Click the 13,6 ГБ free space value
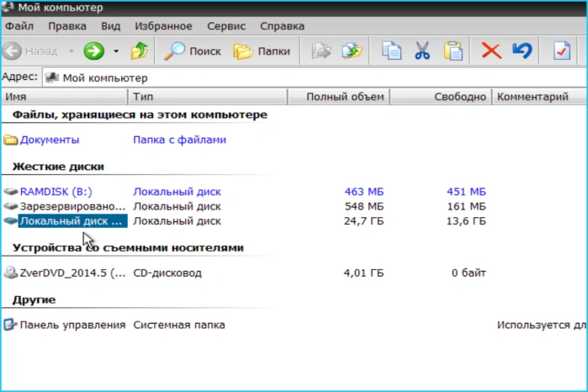Viewport: 588px width, 392px height. point(466,221)
